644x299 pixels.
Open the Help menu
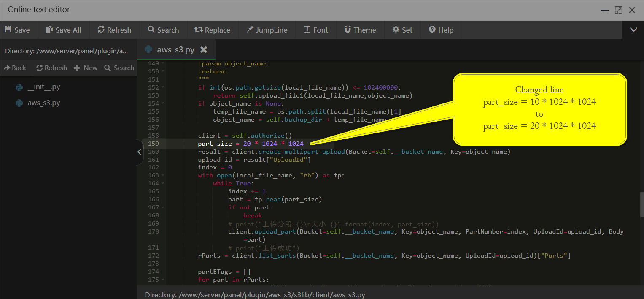(441, 30)
